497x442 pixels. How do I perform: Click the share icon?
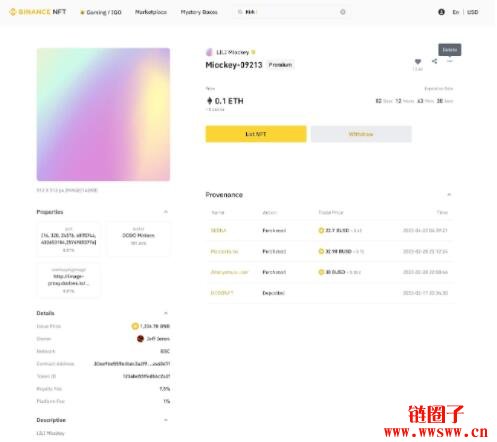pyautogui.click(x=434, y=61)
